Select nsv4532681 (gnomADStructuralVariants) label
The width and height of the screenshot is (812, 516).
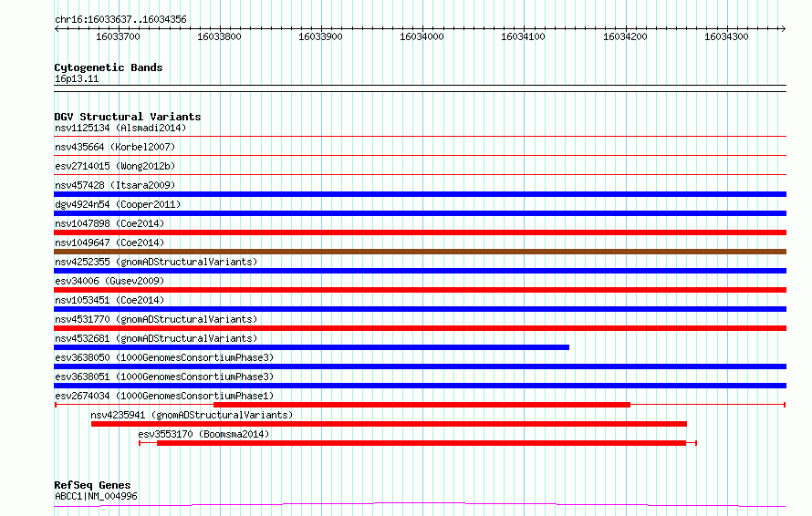coord(156,338)
